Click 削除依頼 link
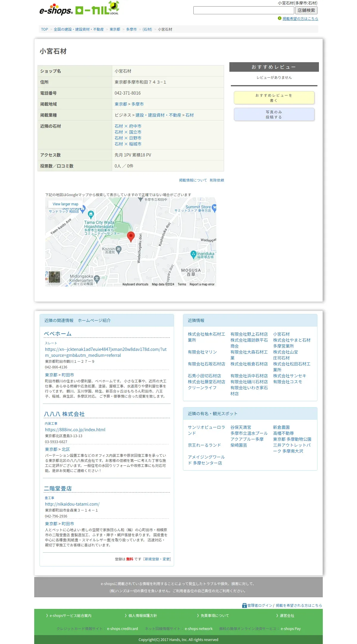The height and width of the screenshot is (644, 357). click(x=217, y=180)
